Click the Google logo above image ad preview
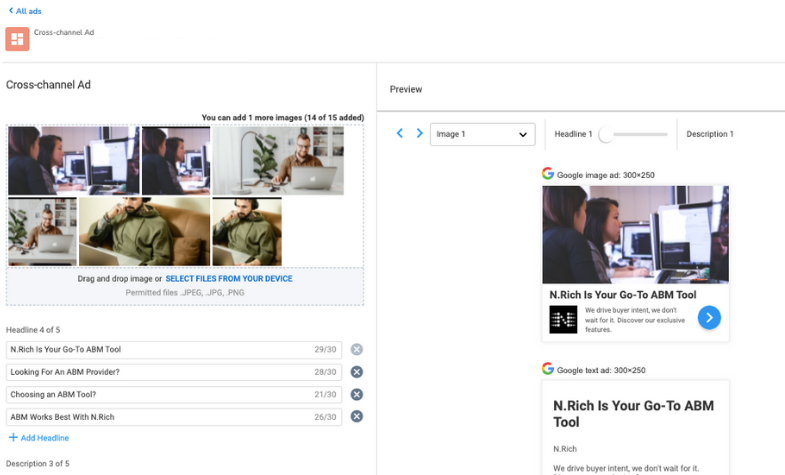Image resolution: width=785 pixels, height=475 pixels. pos(548,173)
